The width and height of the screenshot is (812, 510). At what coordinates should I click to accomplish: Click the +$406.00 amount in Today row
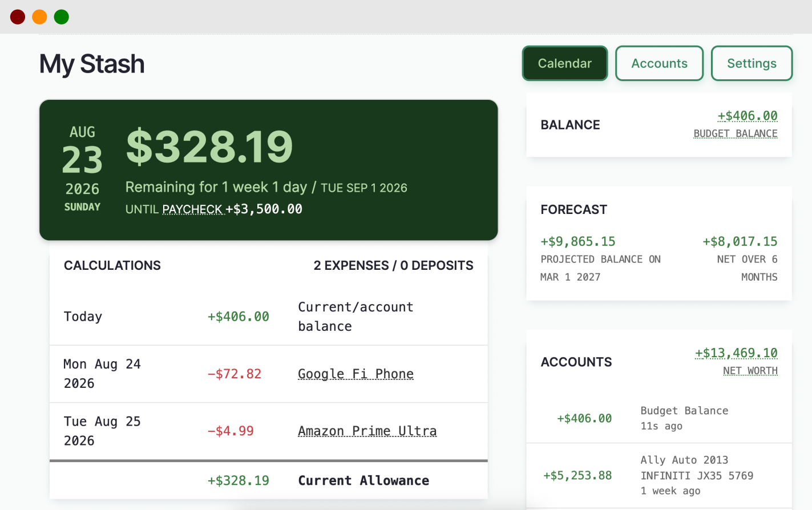[x=238, y=317]
